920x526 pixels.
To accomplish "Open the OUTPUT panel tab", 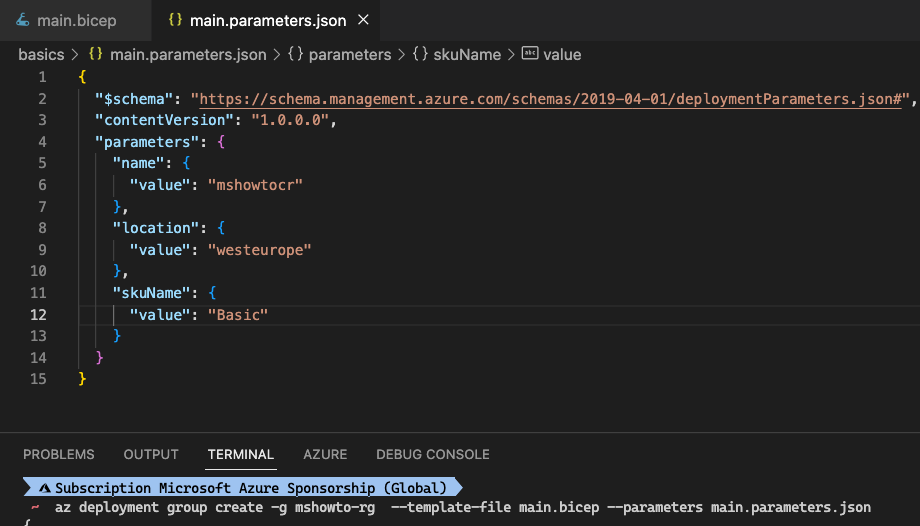I will point(151,454).
